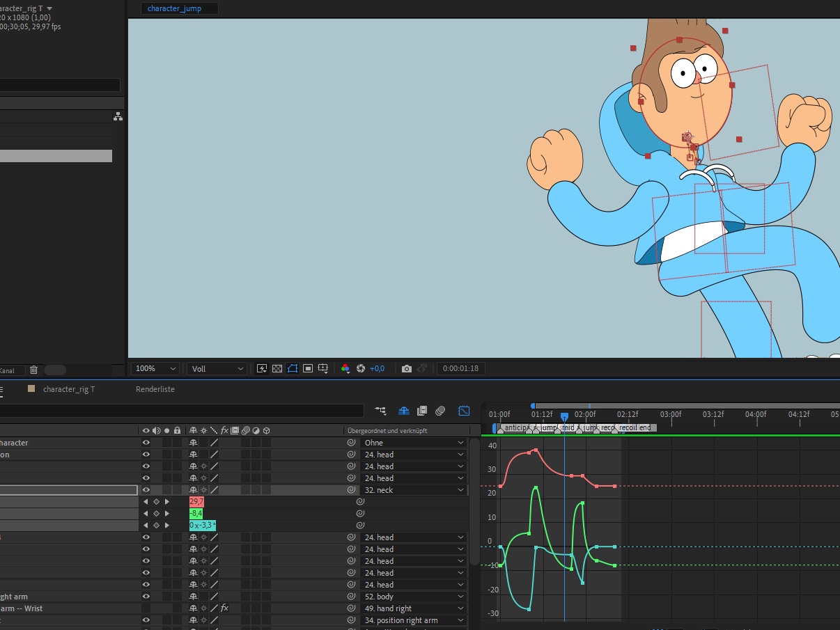The width and height of the screenshot is (840, 630).
Task: Hide the ight arm layer
Action: click(146, 597)
